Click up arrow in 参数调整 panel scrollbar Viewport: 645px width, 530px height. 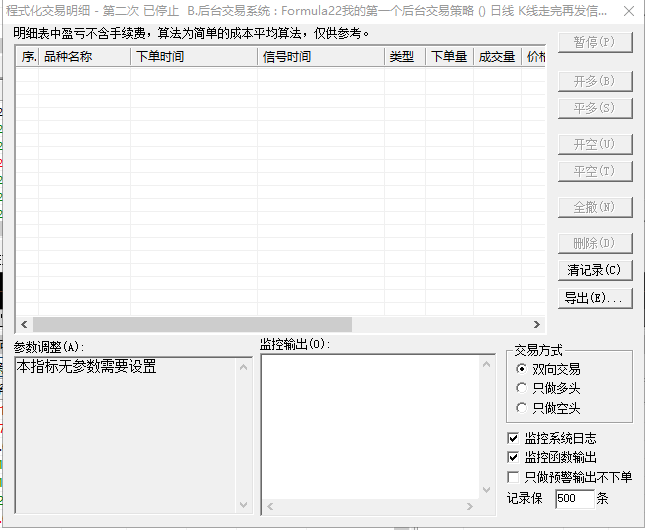[244, 367]
